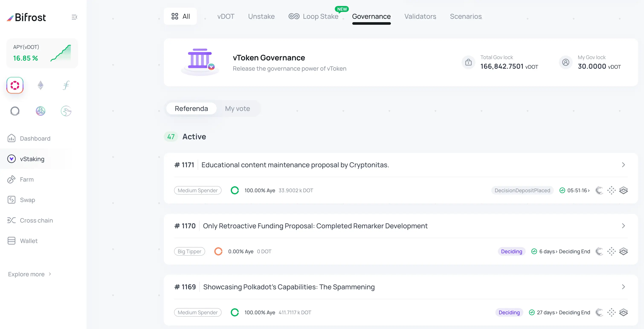Click 6 days Deciding End on #1170
This screenshot has width=644, height=329.
pos(564,251)
